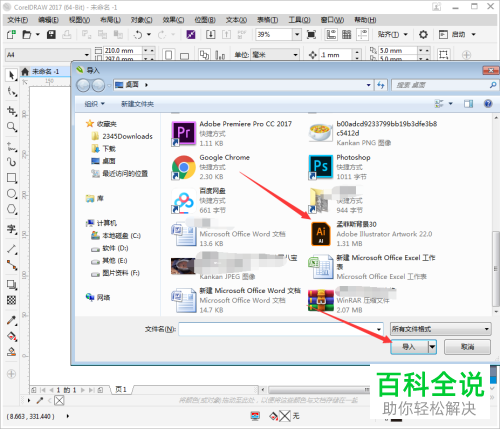Switch to the 页1 page tab
The width and height of the screenshot is (500, 429).
point(121,389)
